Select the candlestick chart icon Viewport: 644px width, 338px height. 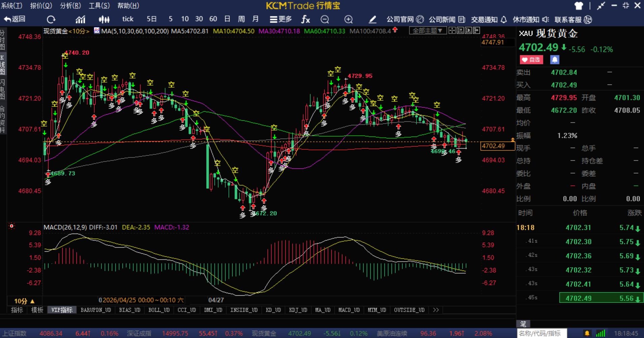pos(104,19)
